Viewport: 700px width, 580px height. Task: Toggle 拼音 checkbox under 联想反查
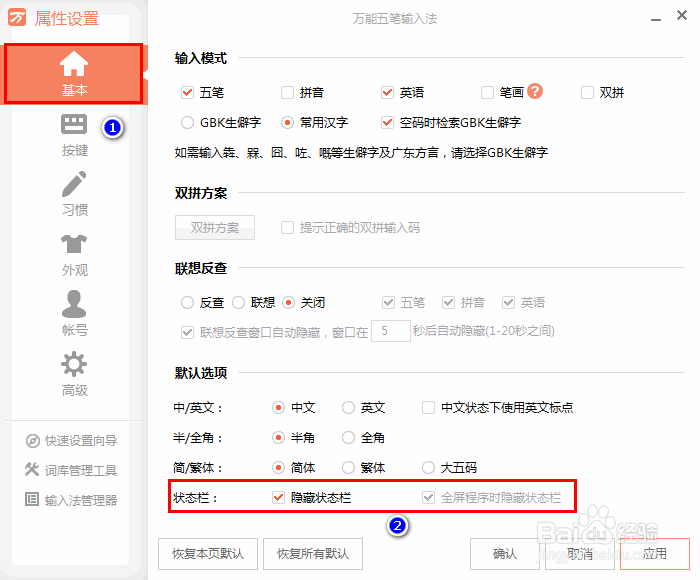pyautogui.click(x=448, y=303)
